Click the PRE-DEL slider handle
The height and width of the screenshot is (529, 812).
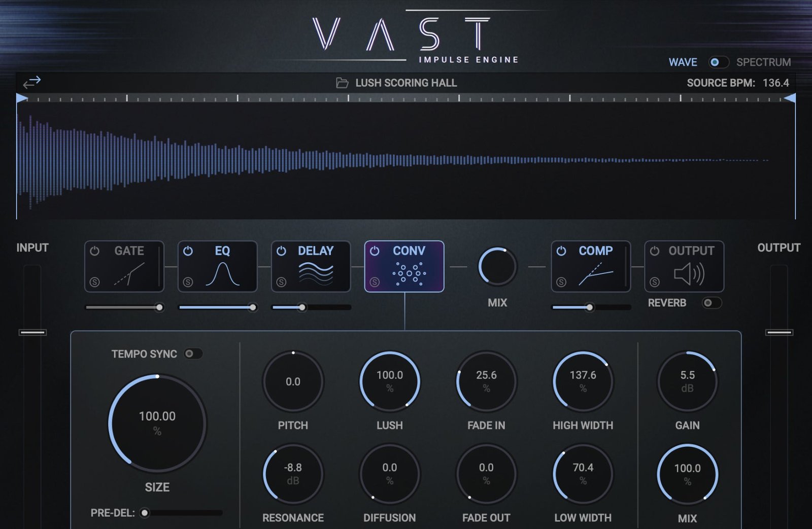point(145,513)
